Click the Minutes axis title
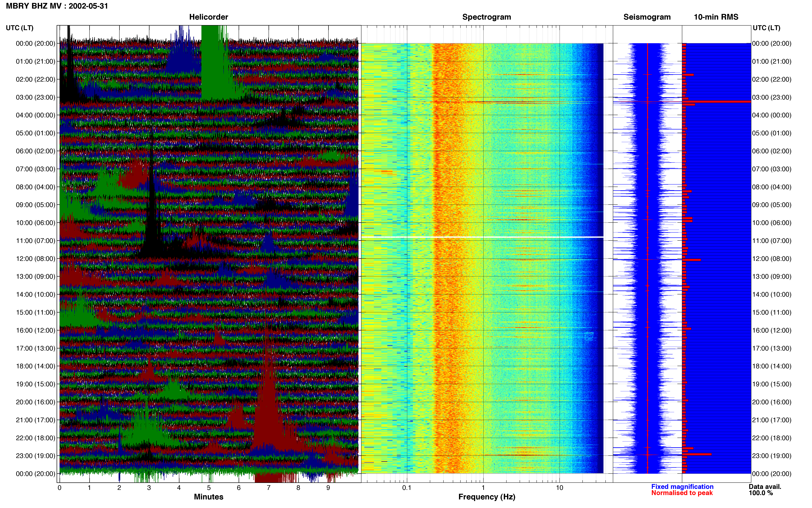Viewport: 812px width, 508px height. (x=209, y=497)
